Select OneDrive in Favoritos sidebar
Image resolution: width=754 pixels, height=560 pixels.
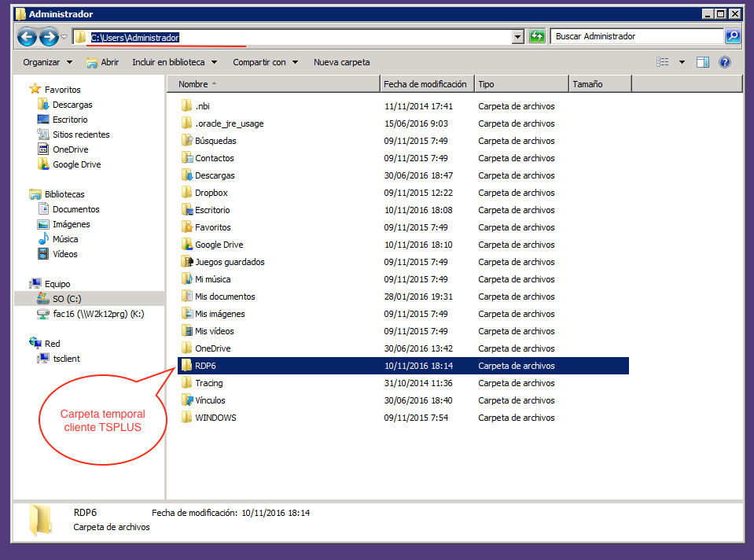click(70, 149)
